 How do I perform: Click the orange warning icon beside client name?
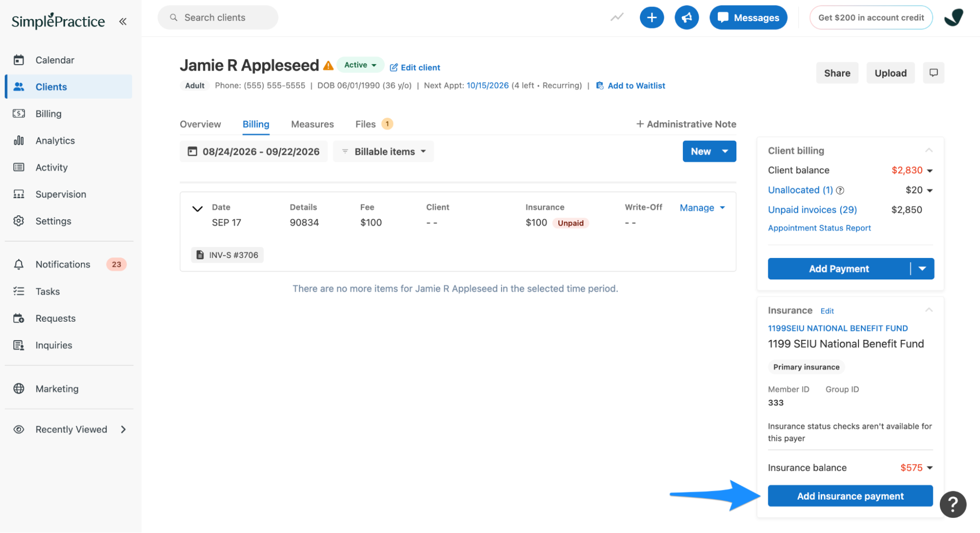[x=328, y=65]
